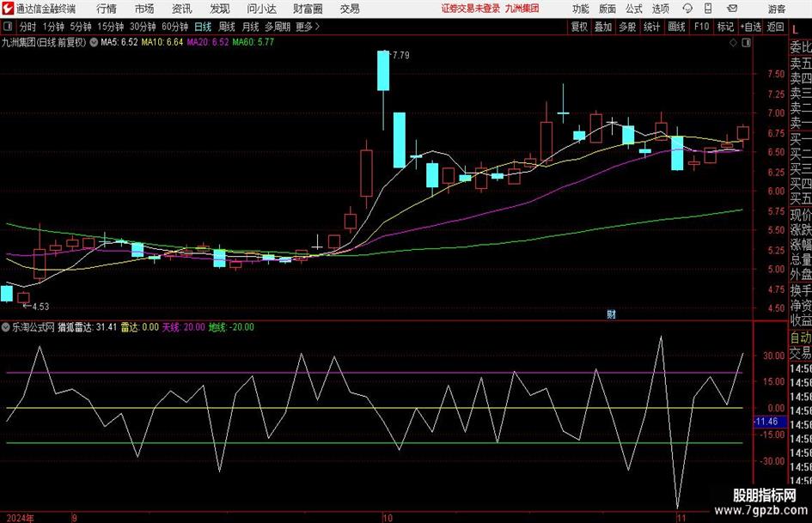Click the customer service headset icon
Screen dimensions: 812x523
click(x=687, y=9)
